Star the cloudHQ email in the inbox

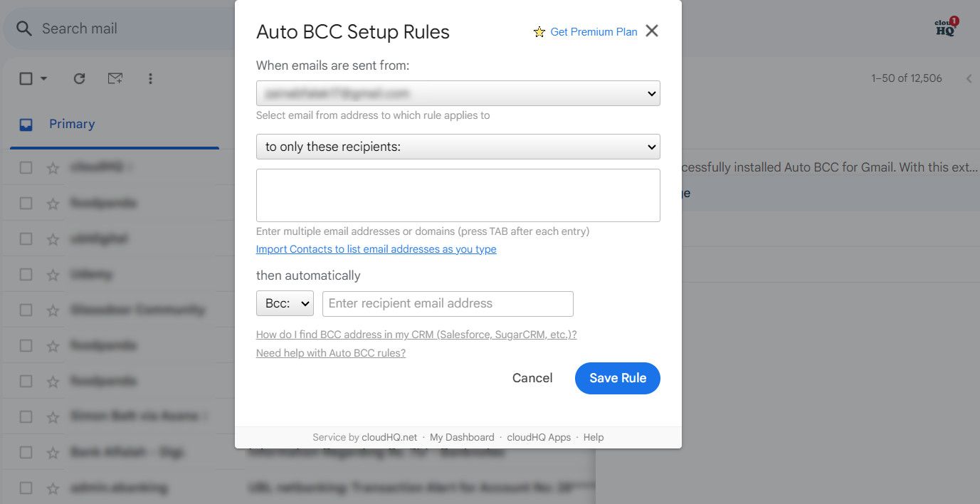click(52, 167)
